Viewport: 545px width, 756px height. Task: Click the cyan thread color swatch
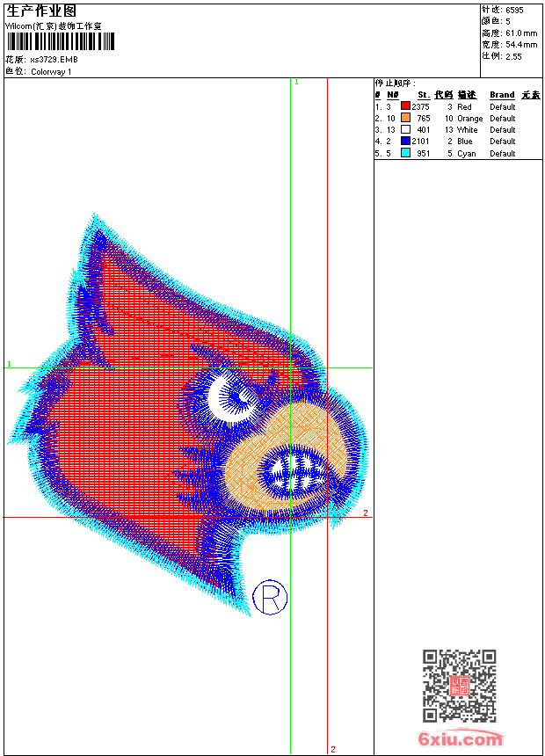[405, 153]
